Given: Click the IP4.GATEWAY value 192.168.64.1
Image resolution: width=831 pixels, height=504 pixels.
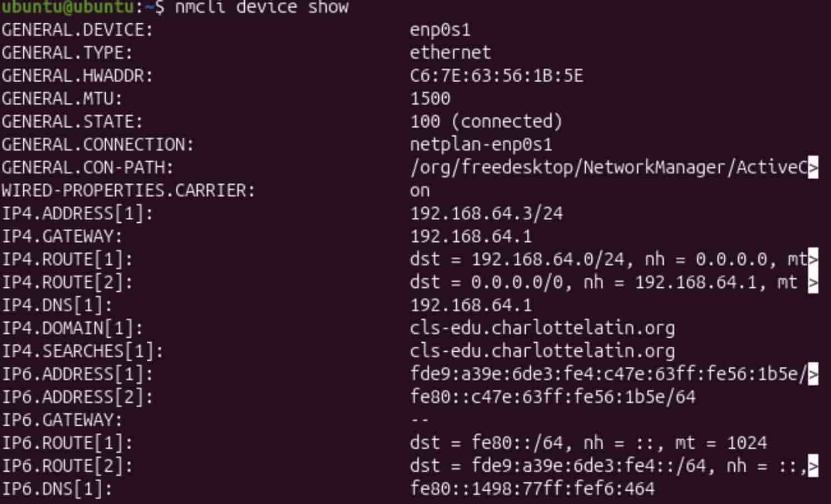Looking at the screenshot, I should click(x=471, y=237).
